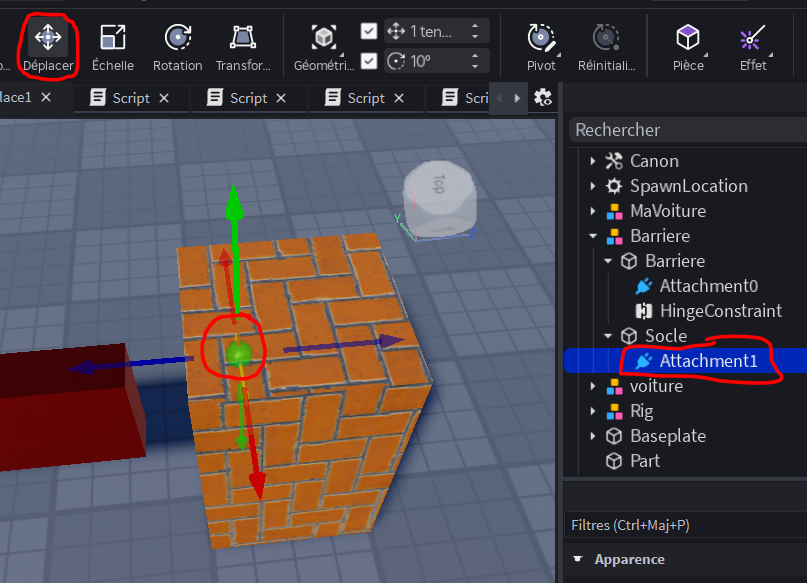Screen dimensions: 807x583
Task: Toggle the 10° rotation snapping checkbox
Action: pyautogui.click(x=369, y=61)
